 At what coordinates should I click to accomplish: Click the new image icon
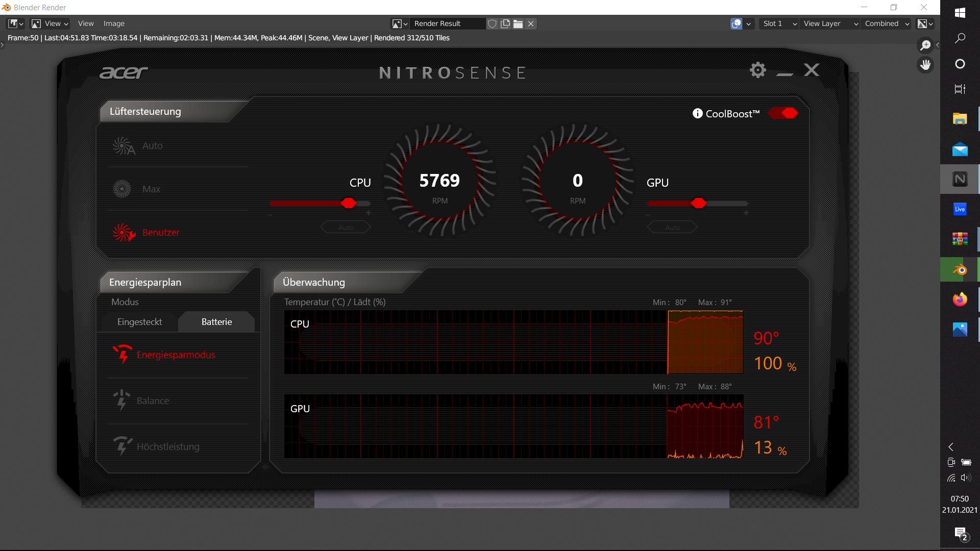(505, 23)
